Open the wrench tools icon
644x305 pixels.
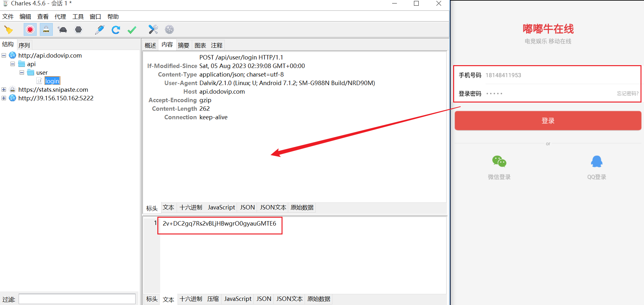pos(153,30)
